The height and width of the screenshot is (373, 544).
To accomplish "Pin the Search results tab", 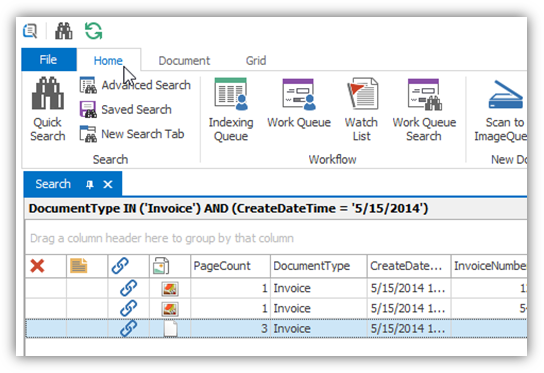I will [x=90, y=184].
